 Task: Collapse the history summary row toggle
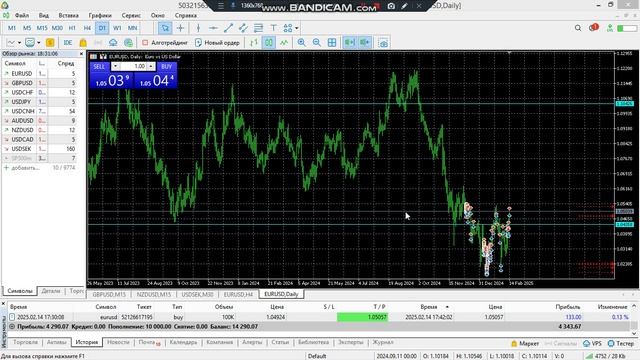pos(12,327)
